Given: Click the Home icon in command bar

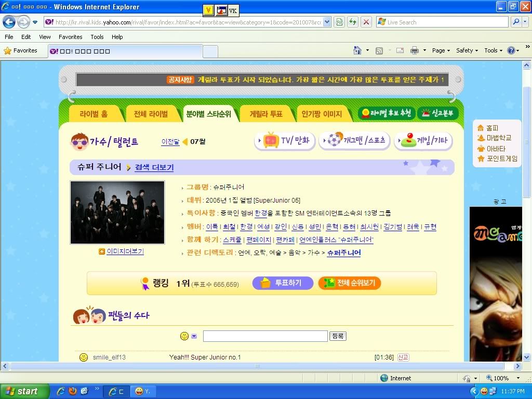Looking at the screenshot, I should coord(357,50).
